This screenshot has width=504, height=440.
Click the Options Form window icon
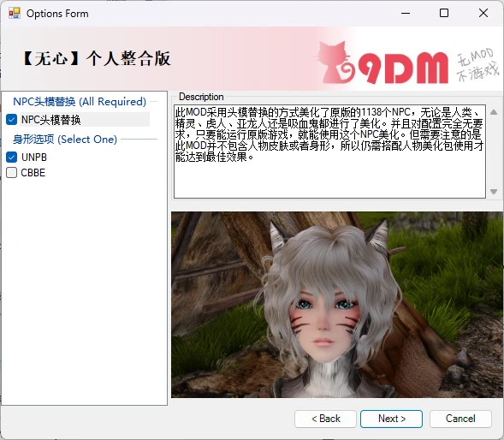click(x=15, y=13)
